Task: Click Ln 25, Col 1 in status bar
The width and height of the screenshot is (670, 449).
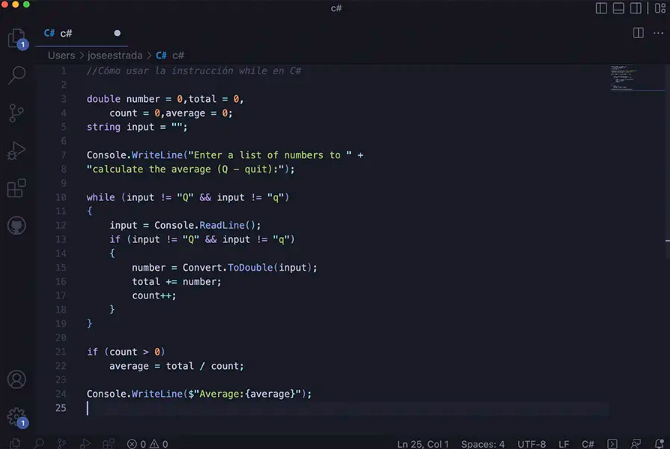Action: tap(423, 444)
